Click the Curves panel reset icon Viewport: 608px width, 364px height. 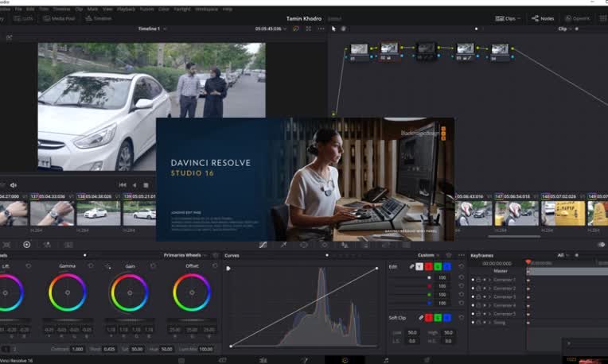tap(449, 255)
